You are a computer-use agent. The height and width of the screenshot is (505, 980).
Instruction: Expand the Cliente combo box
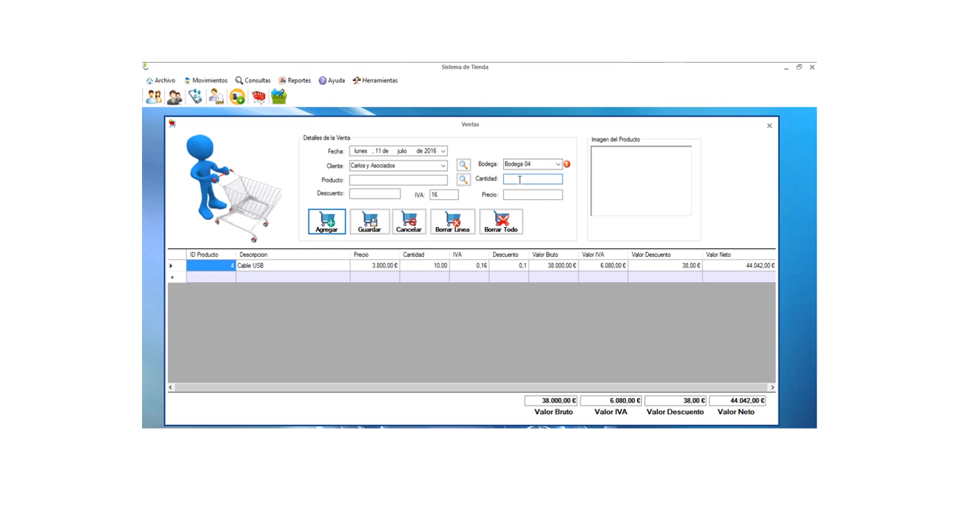[x=443, y=166]
